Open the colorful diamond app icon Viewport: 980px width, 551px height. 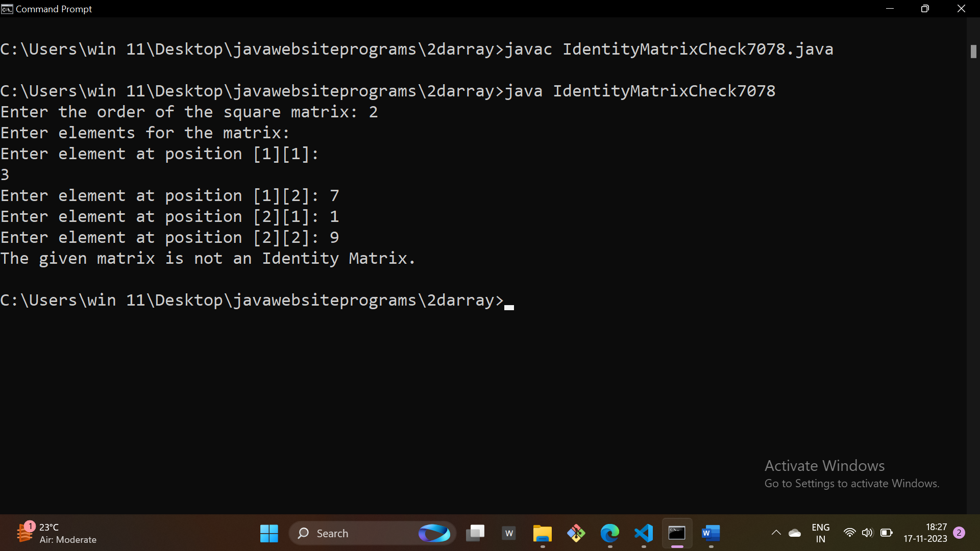576,533
